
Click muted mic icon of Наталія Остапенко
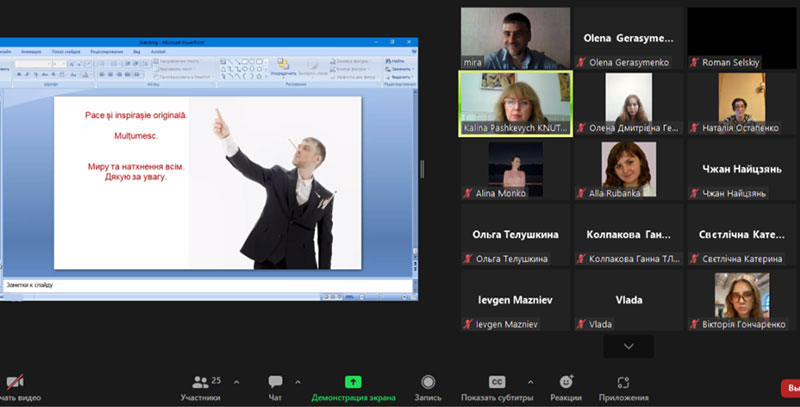click(694, 128)
